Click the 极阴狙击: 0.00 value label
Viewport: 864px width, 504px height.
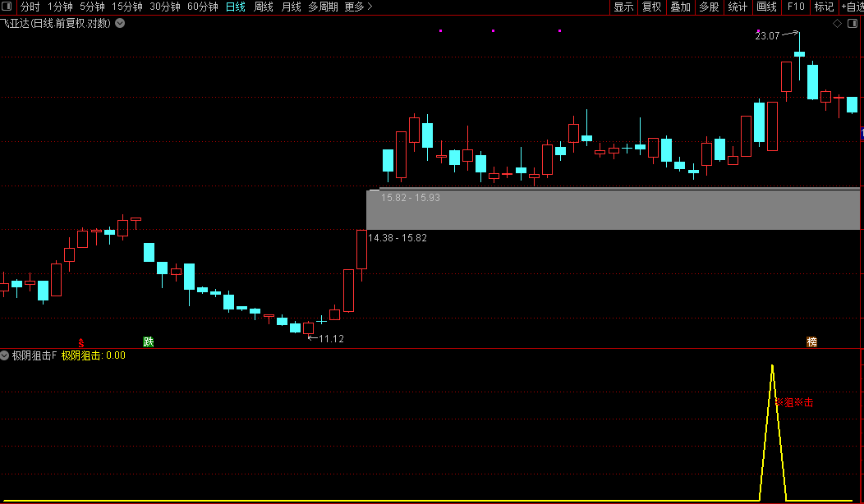[94, 355]
